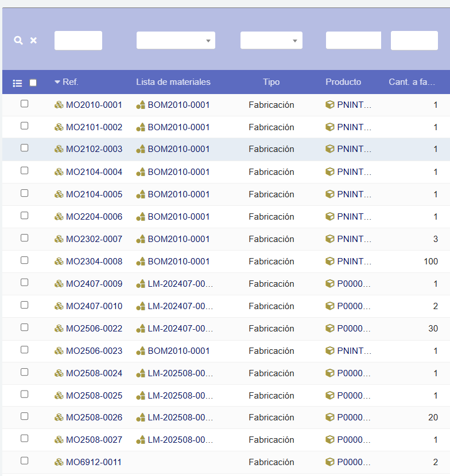Open the Lista de materiales filter dropdown

click(176, 40)
